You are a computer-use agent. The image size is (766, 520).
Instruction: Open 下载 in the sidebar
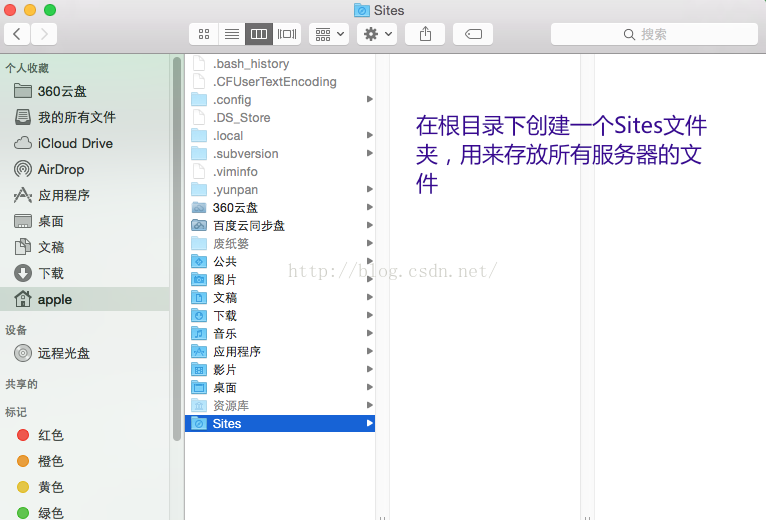tap(85, 273)
